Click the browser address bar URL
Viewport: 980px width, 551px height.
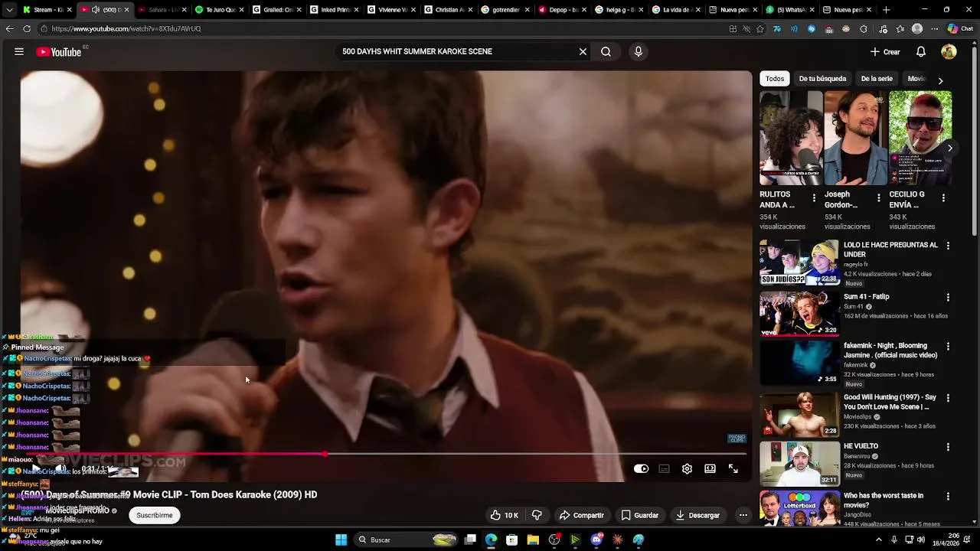click(126, 29)
